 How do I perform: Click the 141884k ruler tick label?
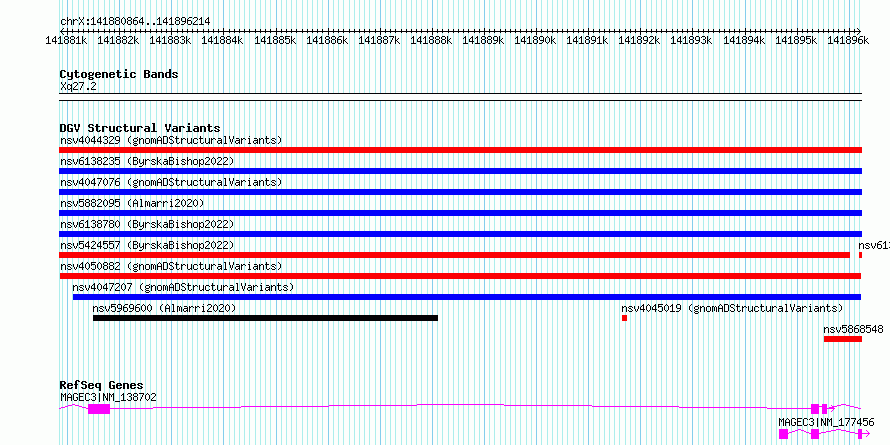pos(222,40)
